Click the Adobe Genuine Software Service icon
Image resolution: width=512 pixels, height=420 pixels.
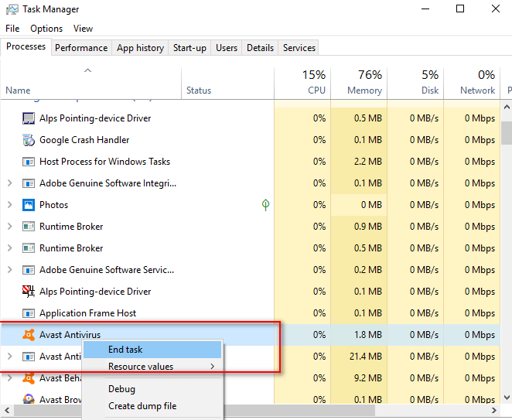tap(29, 270)
